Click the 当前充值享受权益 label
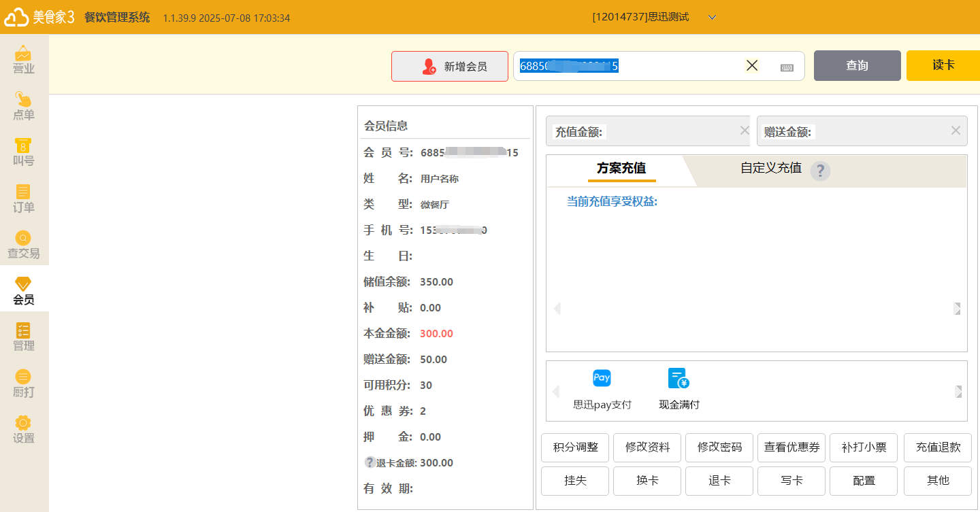Image resolution: width=980 pixels, height=512 pixels. 612,202
